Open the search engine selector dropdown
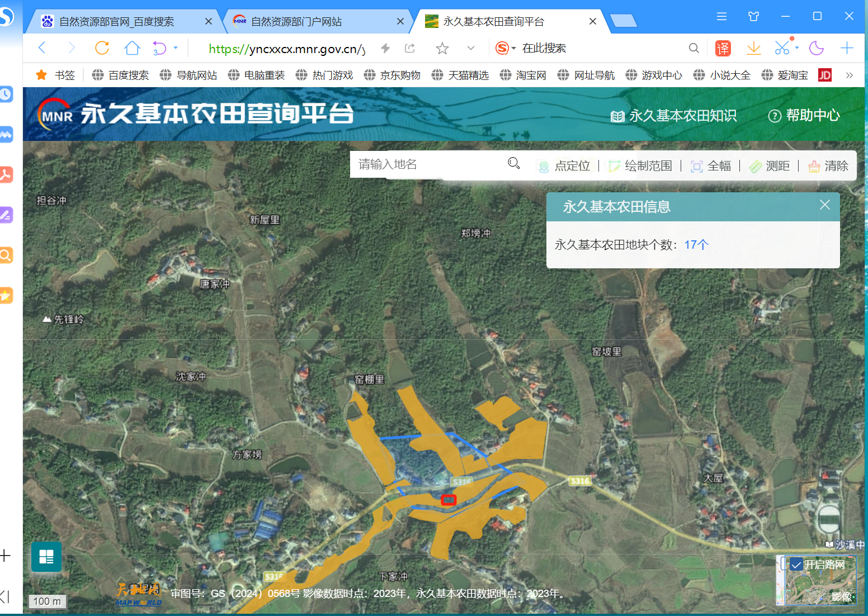The width and height of the screenshot is (868, 616). click(513, 49)
